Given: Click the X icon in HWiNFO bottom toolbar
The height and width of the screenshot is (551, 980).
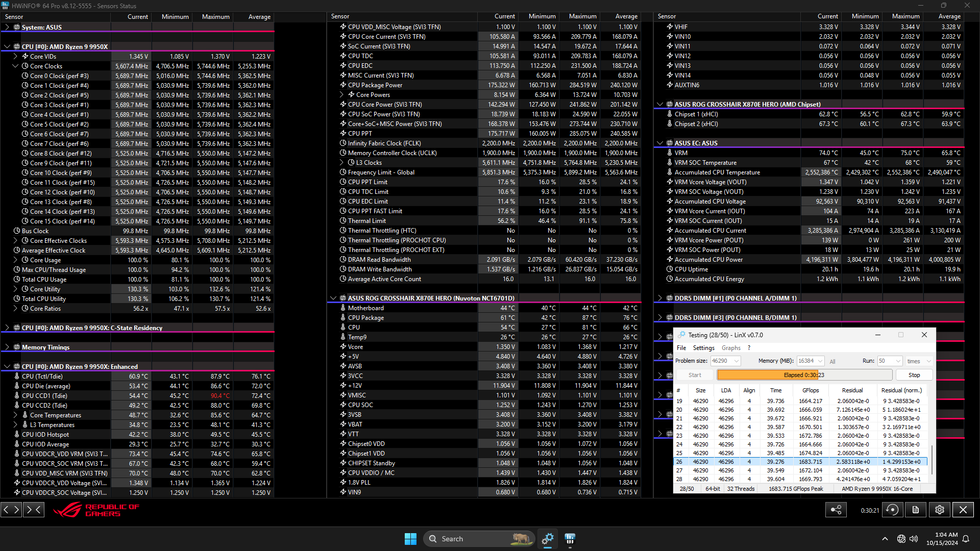Looking at the screenshot, I should click(x=963, y=510).
